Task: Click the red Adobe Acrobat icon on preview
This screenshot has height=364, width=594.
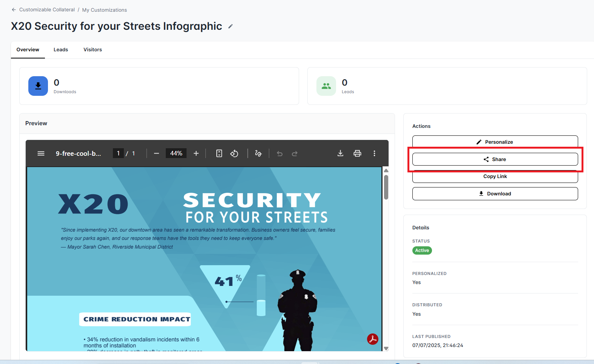Action: tap(373, 339)
